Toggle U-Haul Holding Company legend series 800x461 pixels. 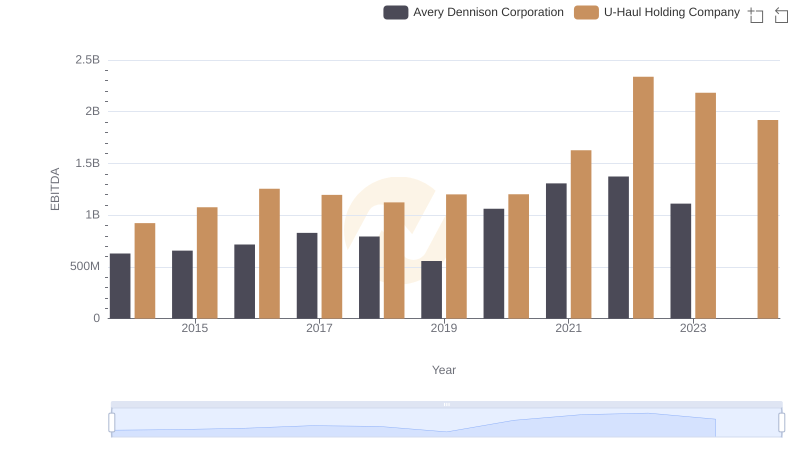(657, 12)
